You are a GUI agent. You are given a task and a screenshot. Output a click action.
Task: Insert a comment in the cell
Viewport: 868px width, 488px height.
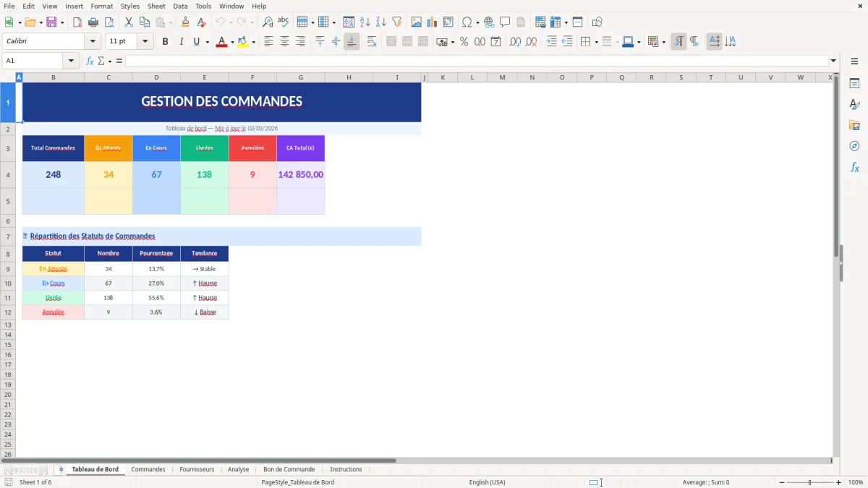[x=505, y=22]
